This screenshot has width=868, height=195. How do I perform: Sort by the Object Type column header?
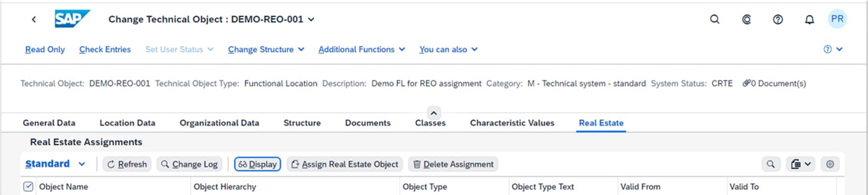pyautogui.click(x=424, y=187)
